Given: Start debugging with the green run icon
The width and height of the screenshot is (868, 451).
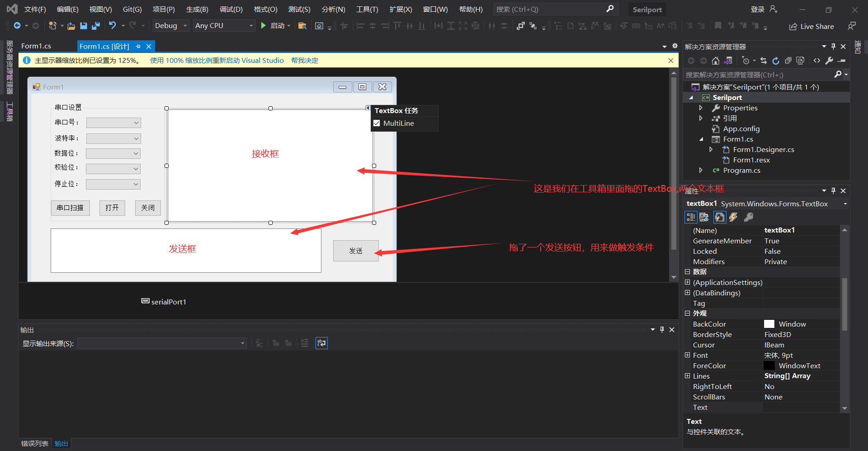Looking at the screenshot, I should tap(264, 26).
